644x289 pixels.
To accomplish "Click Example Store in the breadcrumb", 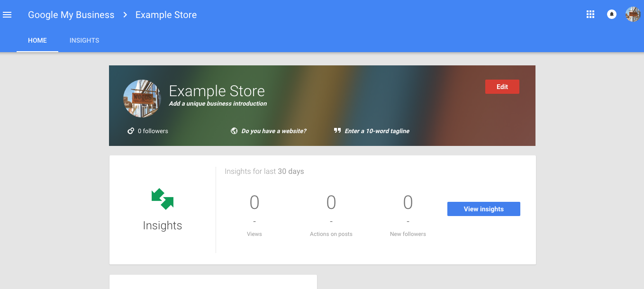I will click(166, 15).
